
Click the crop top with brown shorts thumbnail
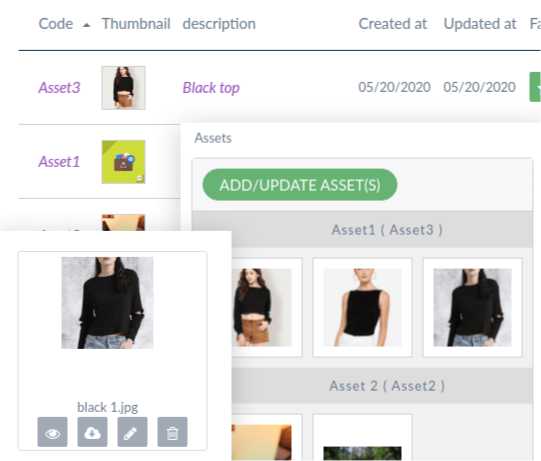click(x=262, y=307)
